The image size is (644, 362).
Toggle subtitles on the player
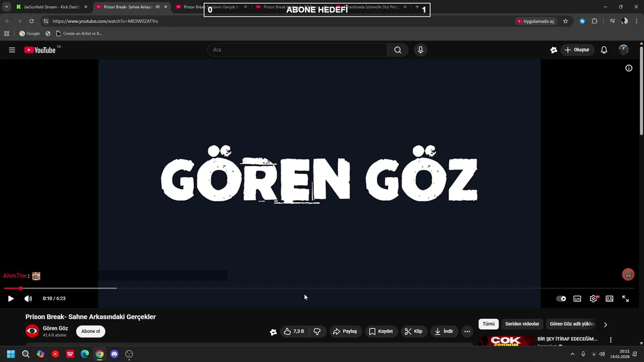click(577, 299)
